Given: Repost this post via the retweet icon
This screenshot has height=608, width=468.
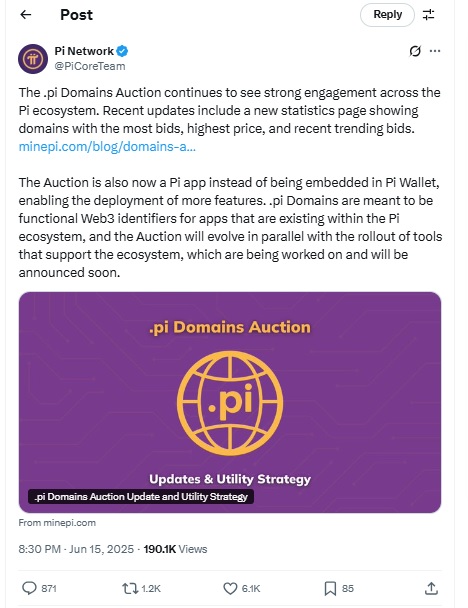Looking at the screenshot, I should pos(130,589).
